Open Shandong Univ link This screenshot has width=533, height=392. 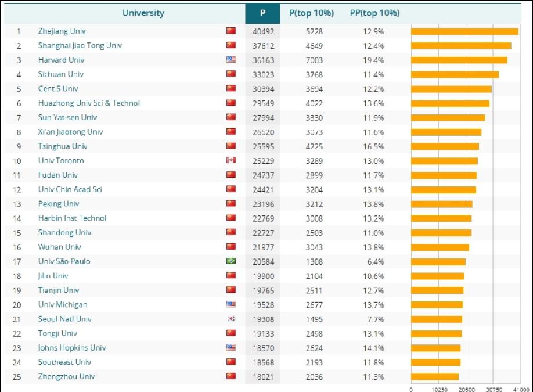click(x=64, y=233)
